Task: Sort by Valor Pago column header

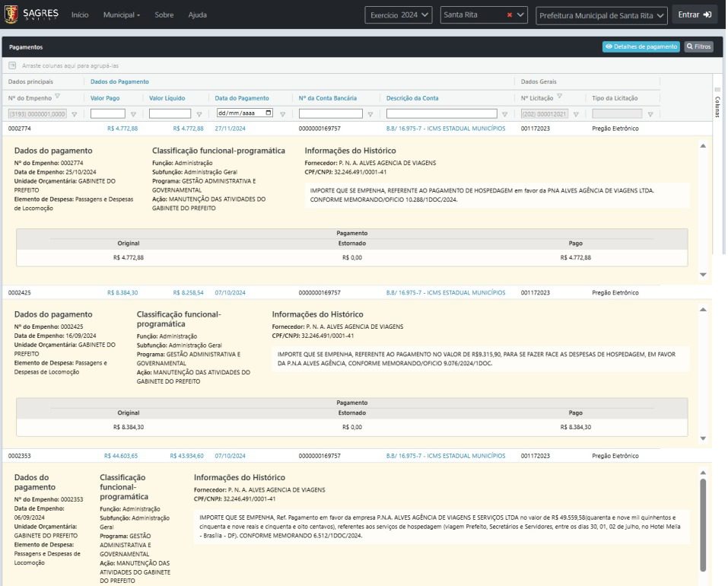Action: coord(105,98)
